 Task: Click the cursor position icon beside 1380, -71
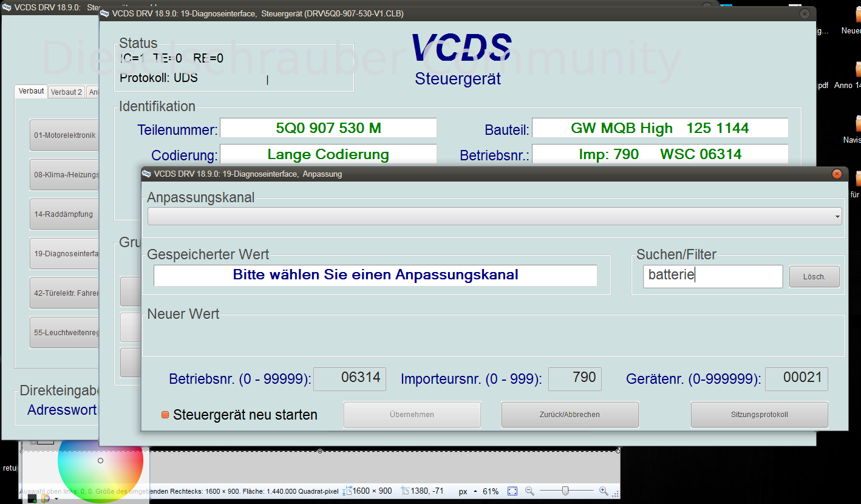[x=405, y=491]
